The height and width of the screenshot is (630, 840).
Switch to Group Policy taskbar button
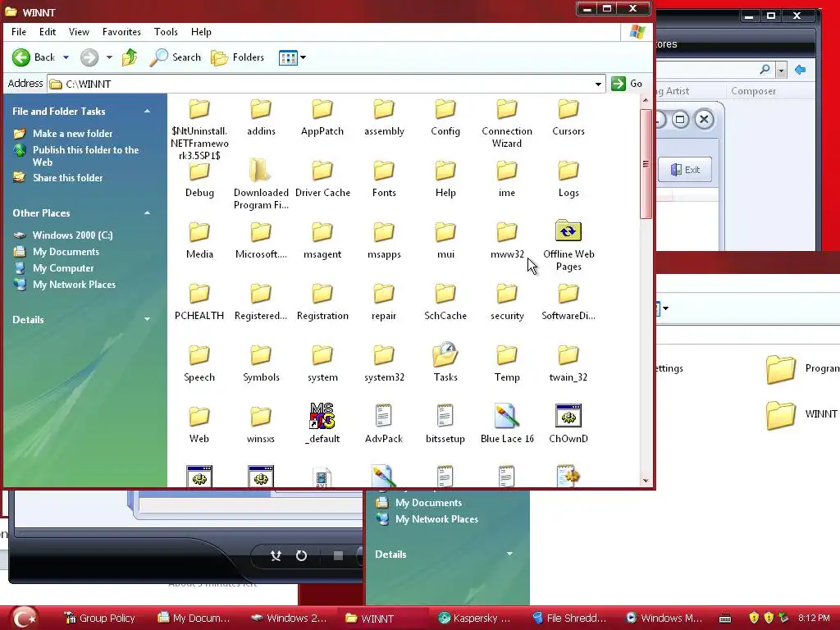[x=99, y=619]
